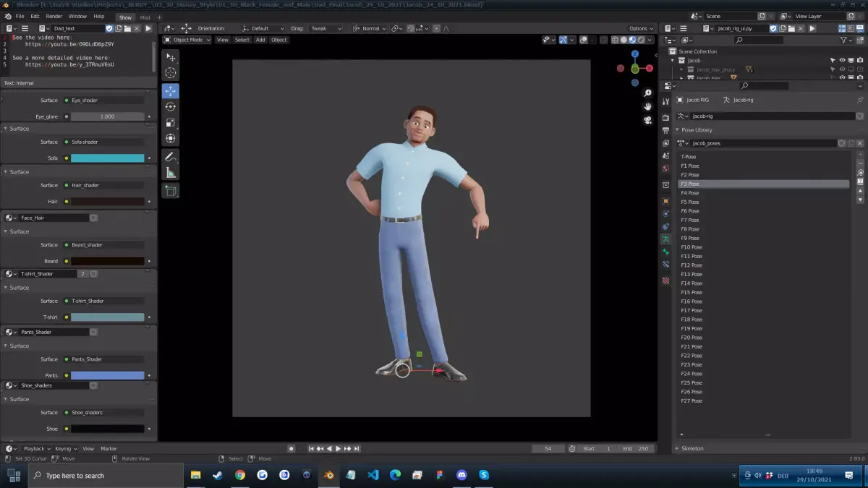
Task: Unlink the Jacob_poses pose library
Action: [x=860, y=143]
